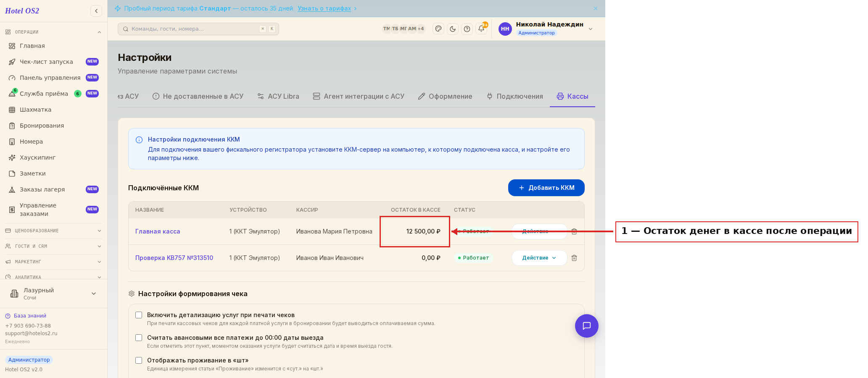
Task: Open the Узнать о тарифах link
Action: click(324, 8)
